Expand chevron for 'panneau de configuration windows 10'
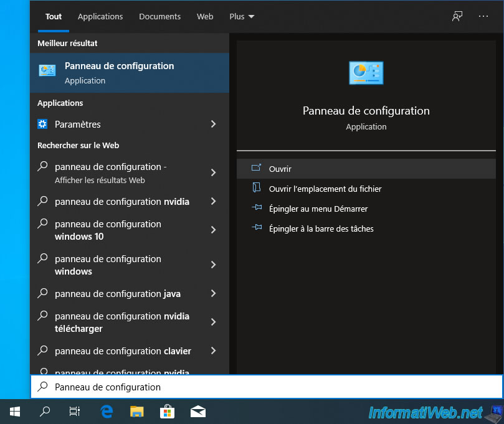The width and height of the screenshot is (504, 424). (213, 230)
